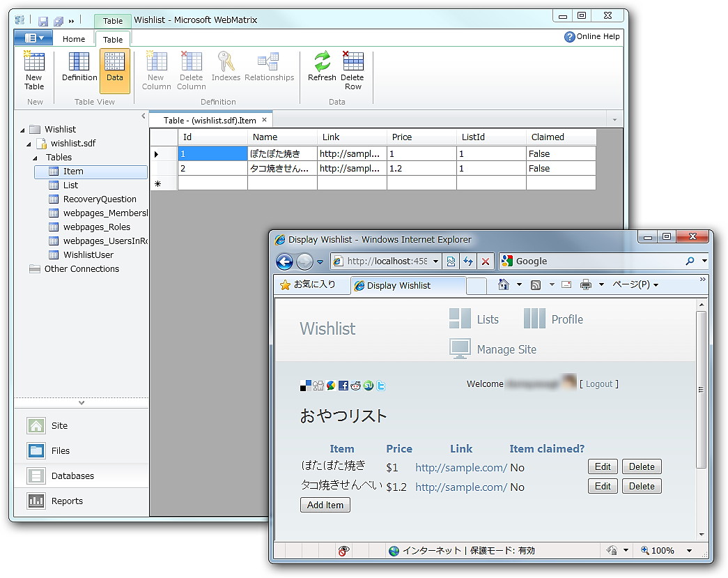Click the Google search magnifier icon
The width and height of the screenshot is (728, 578).
[x=690, y=261]
